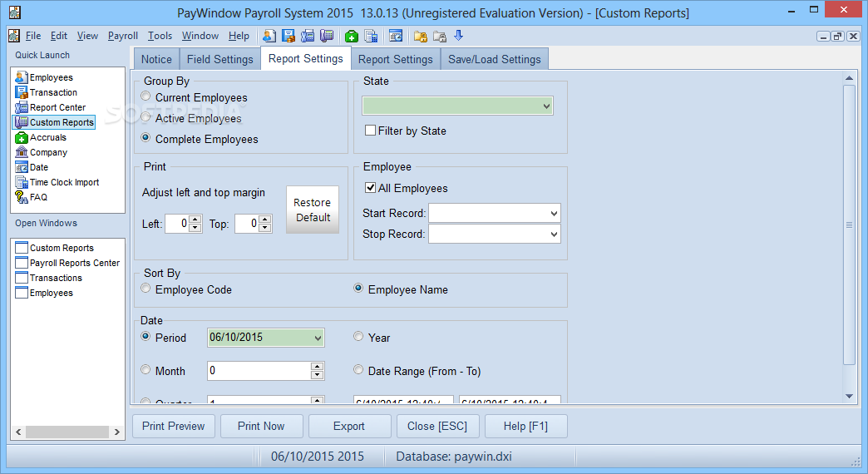This screenshot has width=868, height=474.
Task: Click the locked gray folder toolbar icon
Action: [x=440, y=36]
